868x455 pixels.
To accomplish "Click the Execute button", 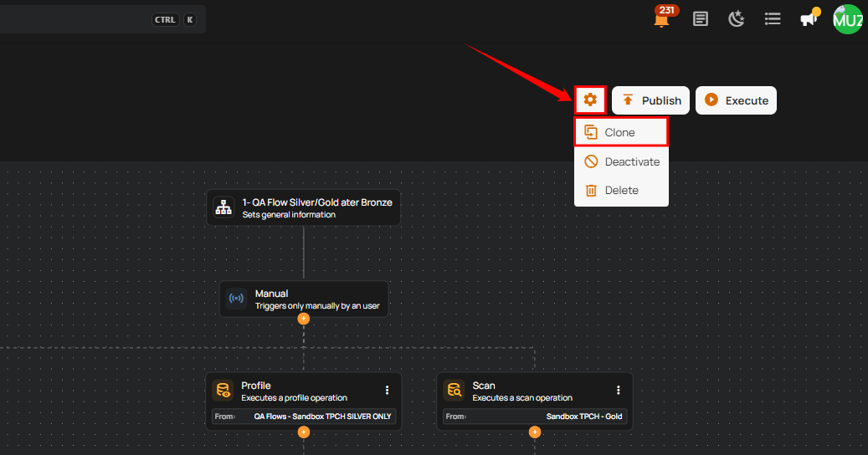I will [736, 100].
